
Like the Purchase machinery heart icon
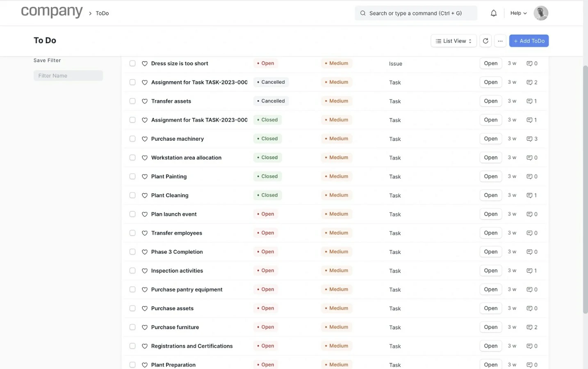[x=145, y=139]
